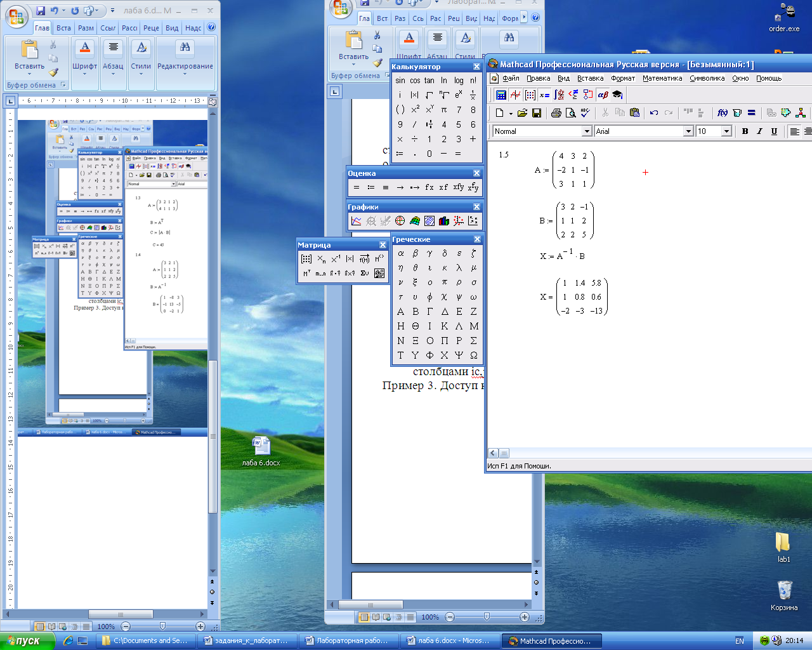Paste from clipboard in Mathcad toolbar

click(634, 113)
